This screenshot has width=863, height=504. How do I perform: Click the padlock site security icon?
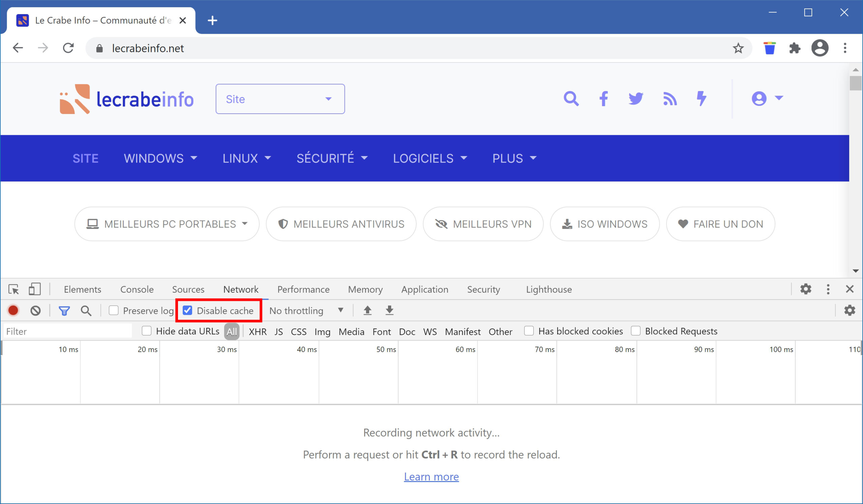[99, 48]
